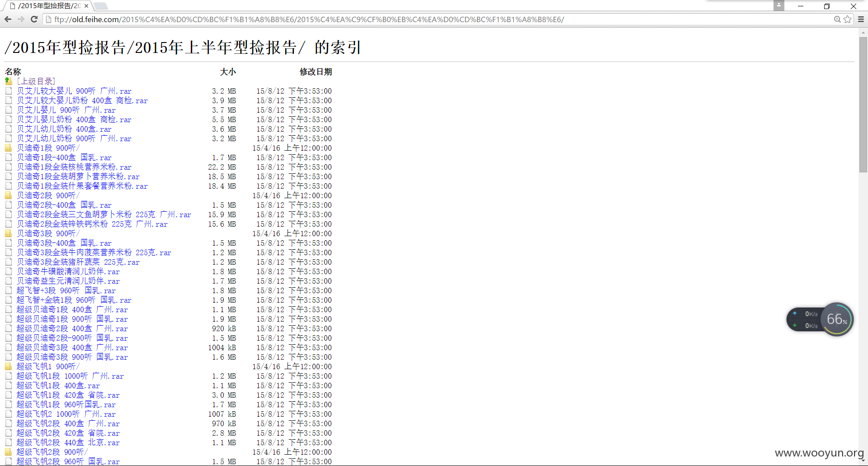Download 超级贝迪奇3段 400盒 广州.rar
This screenshot has width=868, height=466.
72,347
